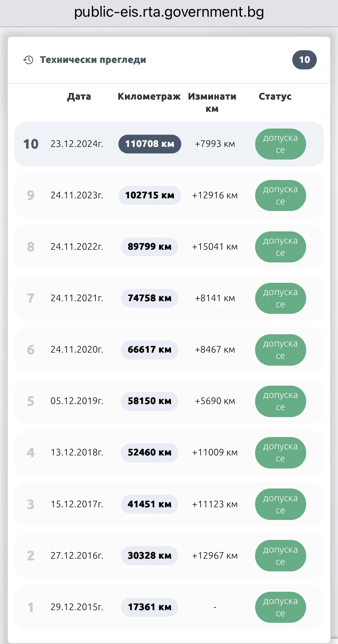Click допуска се status for 05.12.2019г.
Viewport: 338px width, 644px height.
280,401
